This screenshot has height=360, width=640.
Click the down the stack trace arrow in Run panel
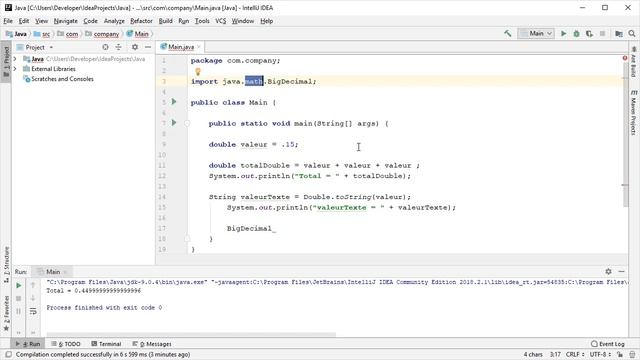[x=33, y=298]
